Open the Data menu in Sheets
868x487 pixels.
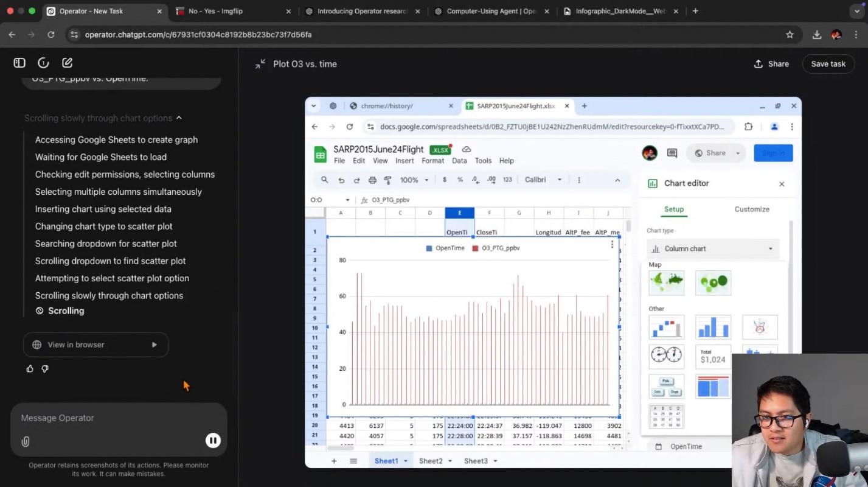(459, 161)
